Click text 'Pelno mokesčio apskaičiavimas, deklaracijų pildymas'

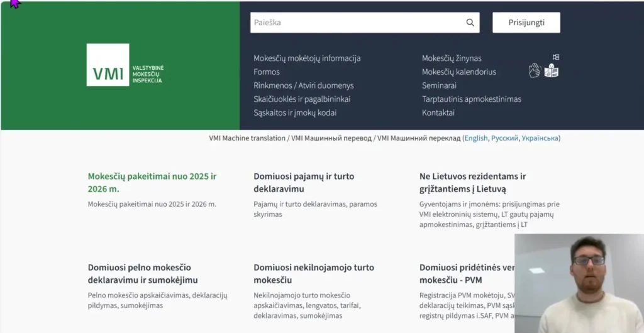pos(157,300)
